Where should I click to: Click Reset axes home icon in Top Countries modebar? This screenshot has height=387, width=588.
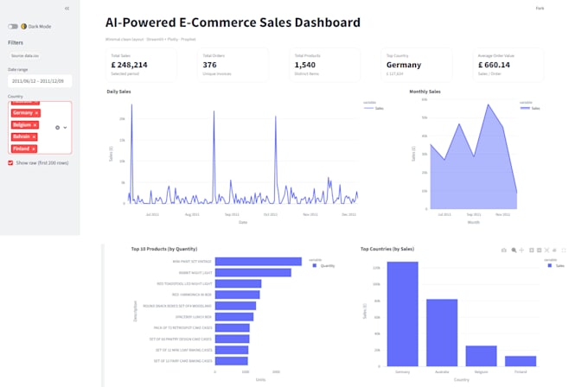click(554, 250)
